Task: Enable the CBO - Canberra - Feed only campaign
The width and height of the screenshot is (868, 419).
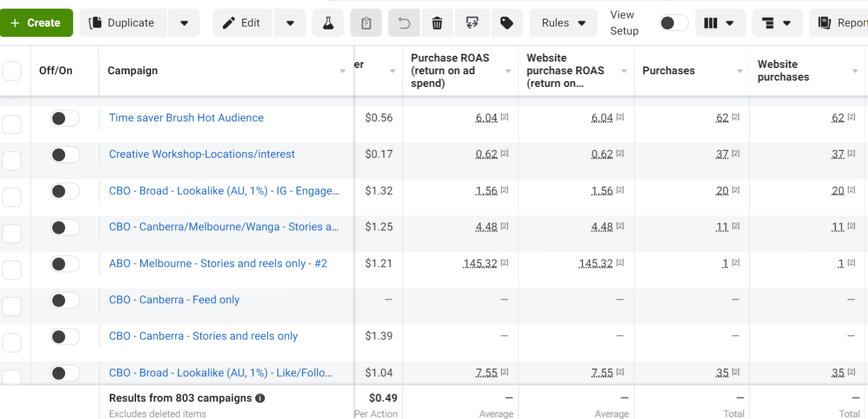Action: tap(65, 300)
